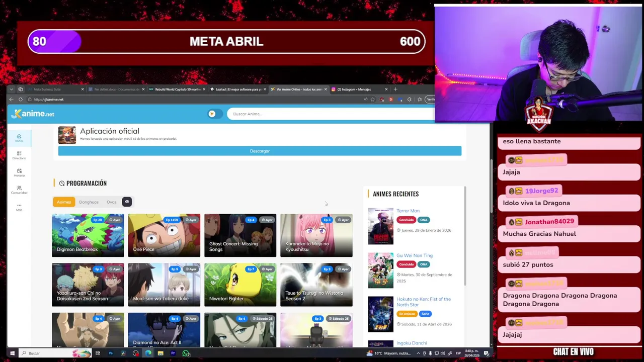Open Microsoft Edge from the taskbar
This screenshot has width=644, height=362.
click(x=148, y=353)
